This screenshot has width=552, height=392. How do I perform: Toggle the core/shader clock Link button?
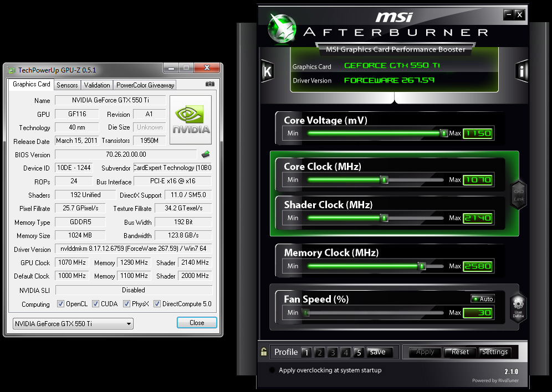[x=519, y=195]
